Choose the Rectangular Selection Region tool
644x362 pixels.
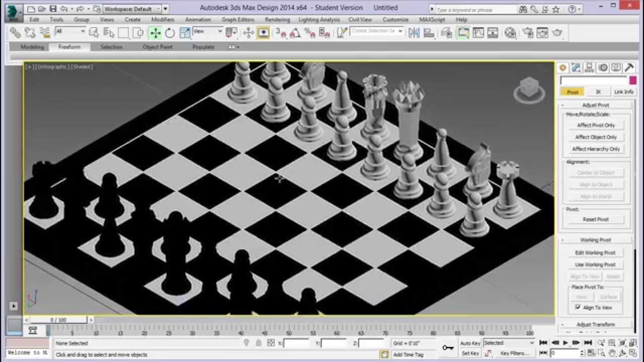click(x=124, y=33)
